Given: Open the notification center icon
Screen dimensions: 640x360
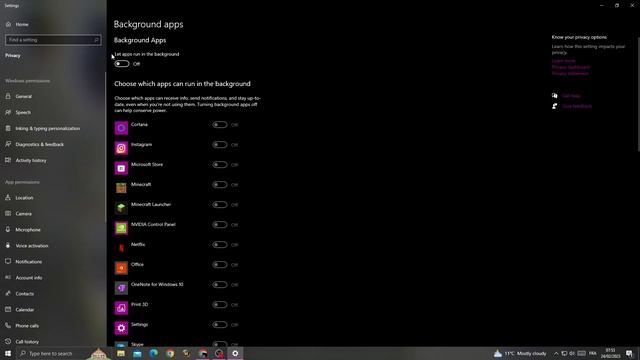Looking at the screenshot, I should pyautogui.click(x=629, y=353).
